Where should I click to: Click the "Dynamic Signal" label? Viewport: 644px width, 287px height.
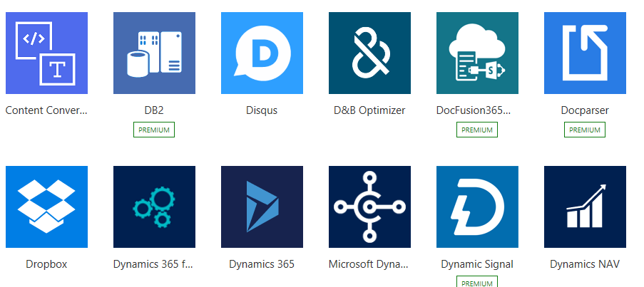[x=477, y=264]
